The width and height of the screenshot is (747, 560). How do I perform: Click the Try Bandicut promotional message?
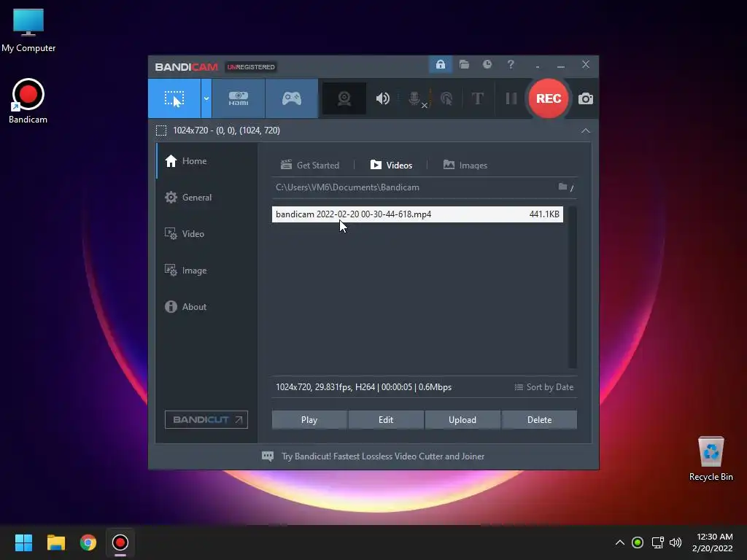pos(383,456)
